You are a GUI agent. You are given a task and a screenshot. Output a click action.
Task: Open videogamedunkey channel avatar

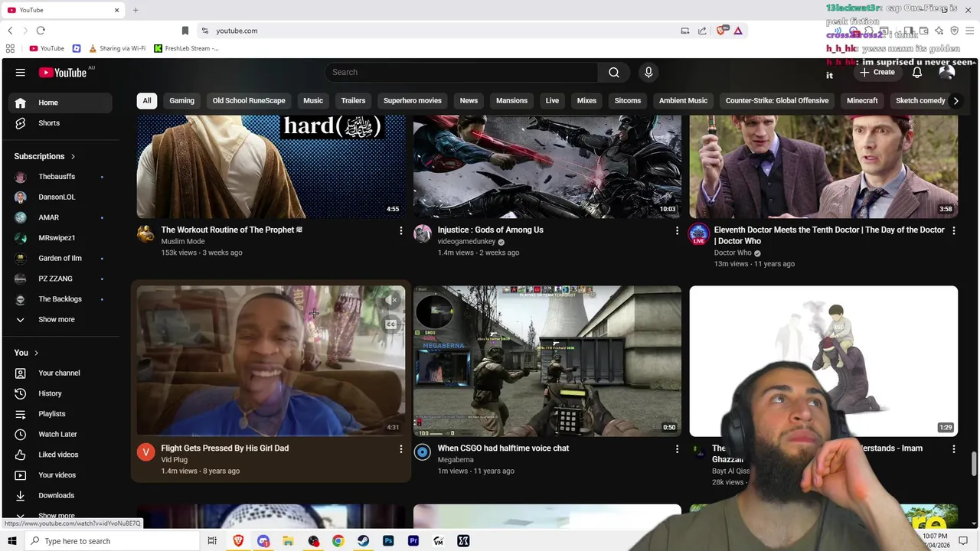[423, 233]
